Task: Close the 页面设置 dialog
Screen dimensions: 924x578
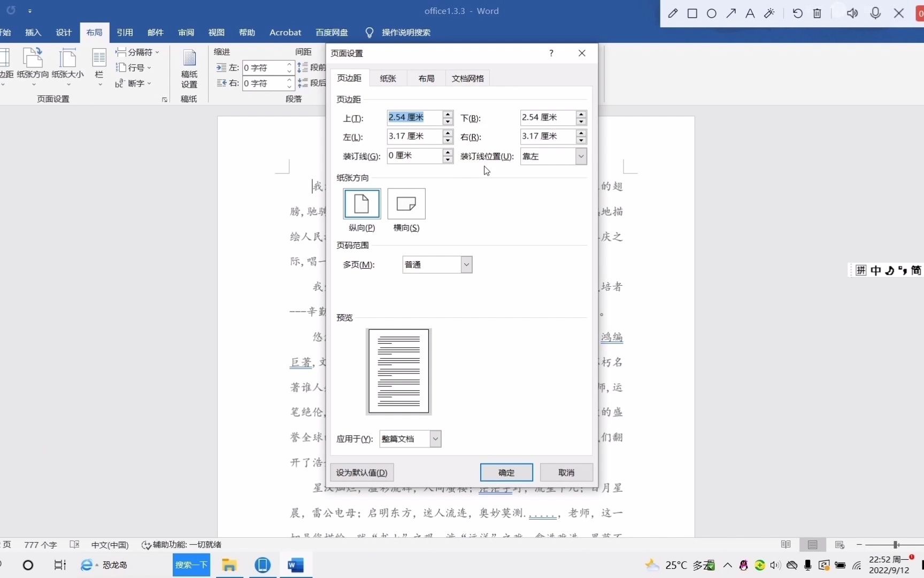Action: pyautogui.click(x=582, y=53)
